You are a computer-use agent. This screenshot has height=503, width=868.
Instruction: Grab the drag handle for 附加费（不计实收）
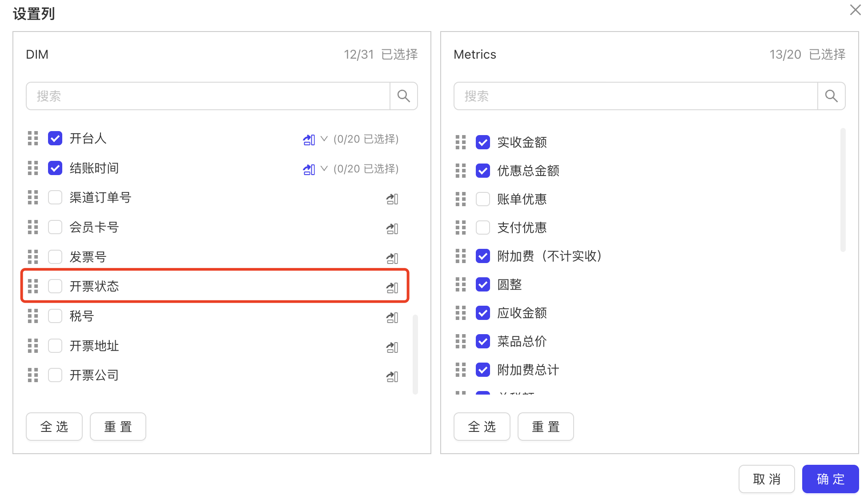point(461,256)
